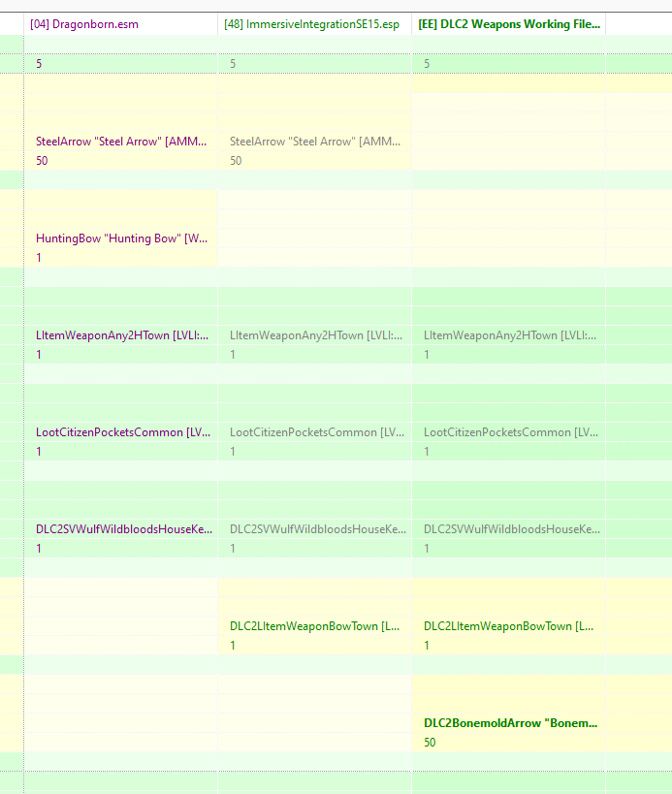The height and width of the screenshot is (794, 672).
Task: Select LootCitizenPocketsCommon in ImmersiveIntegrationSE15 column
Action: click(317, 432)
